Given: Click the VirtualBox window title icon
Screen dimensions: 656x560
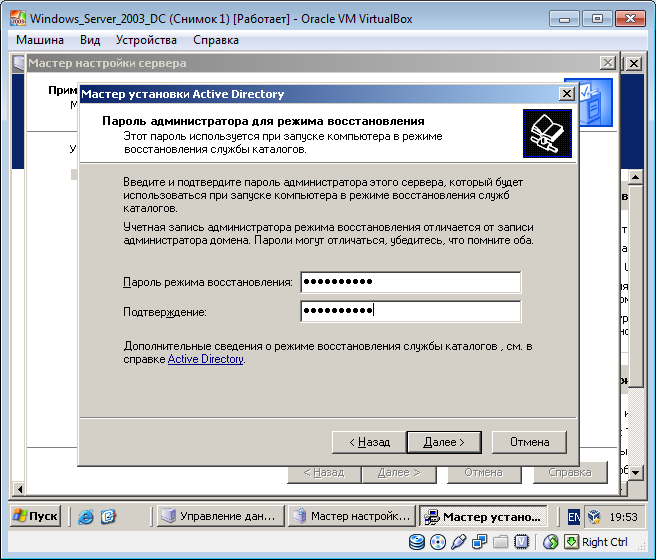Looking at the screenshot, I should 18,19.
